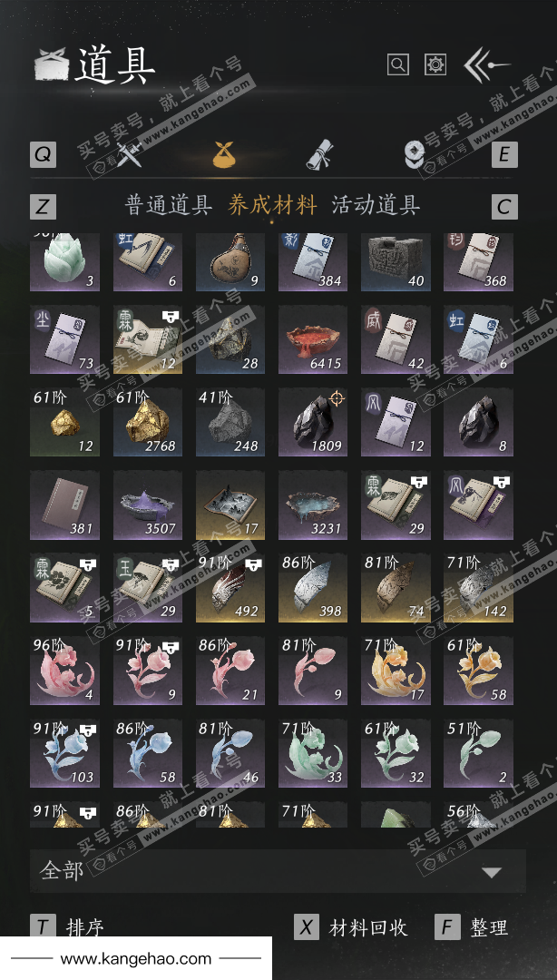Select the 养成材料 tab
The width and height of the screenshot is (557, 980).
click(x=272, y=205)
